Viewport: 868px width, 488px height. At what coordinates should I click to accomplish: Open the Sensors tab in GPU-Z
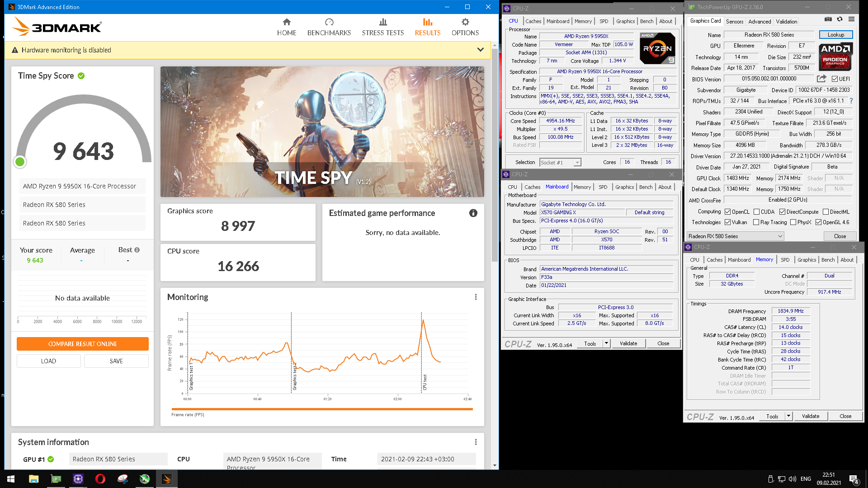[734, 22]
